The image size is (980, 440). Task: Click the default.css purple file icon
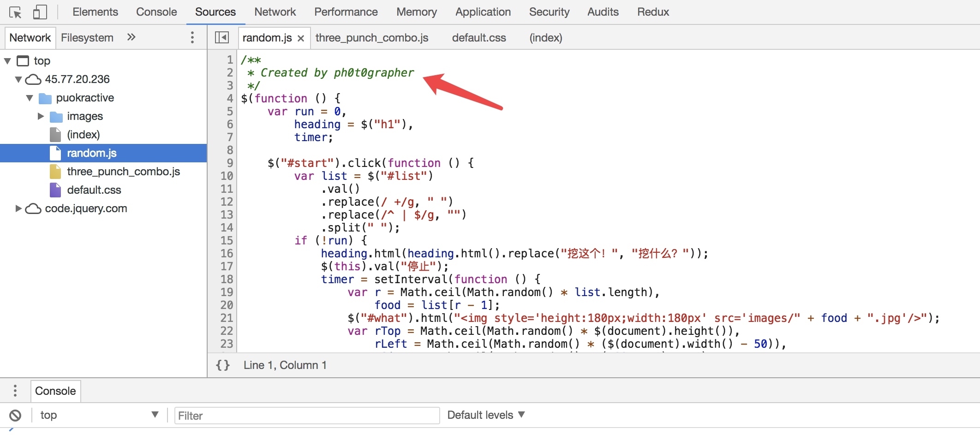click(55, 190)
